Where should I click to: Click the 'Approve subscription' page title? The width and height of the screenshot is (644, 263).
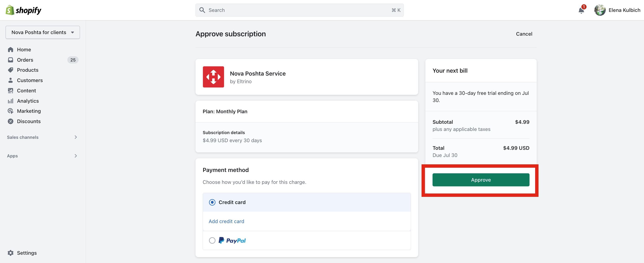pos(231,34)
